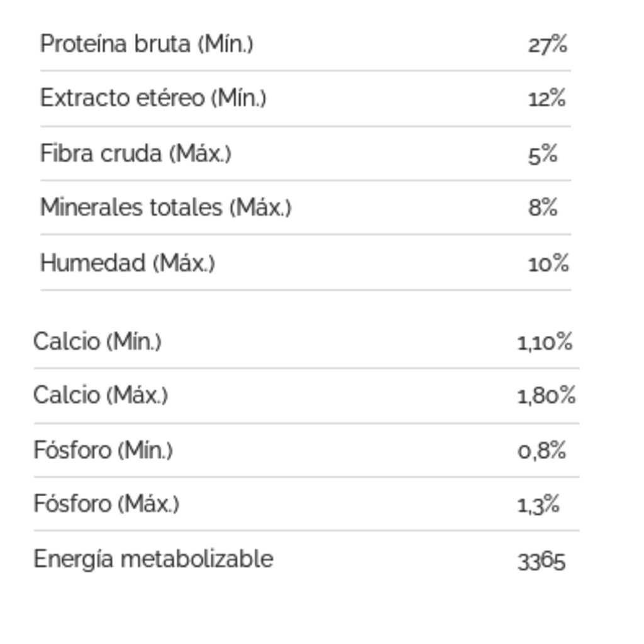Select the Fósforo (Máx.) label
The width and height of the screenshot is (644, 644).
(x=106, y=504)
